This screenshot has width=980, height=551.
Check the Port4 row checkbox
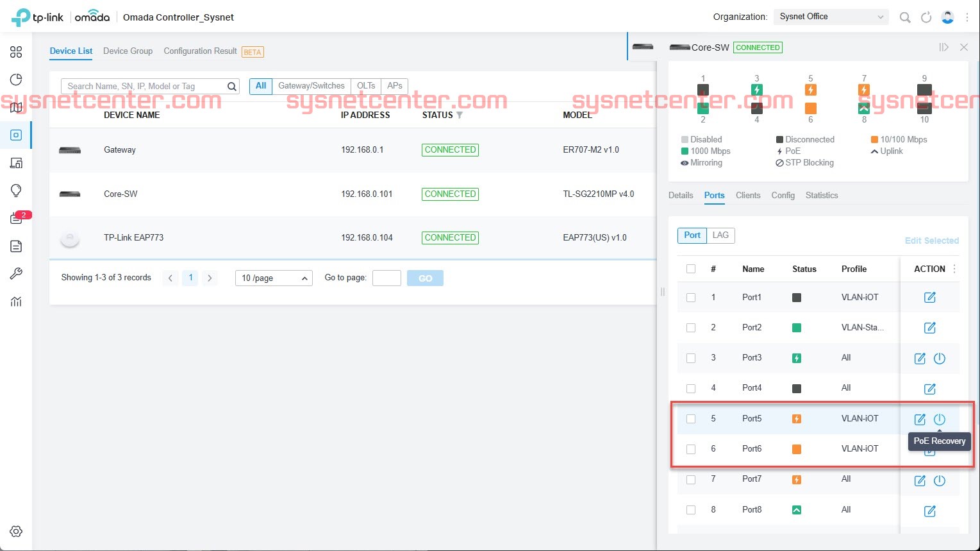pos(691,389)
